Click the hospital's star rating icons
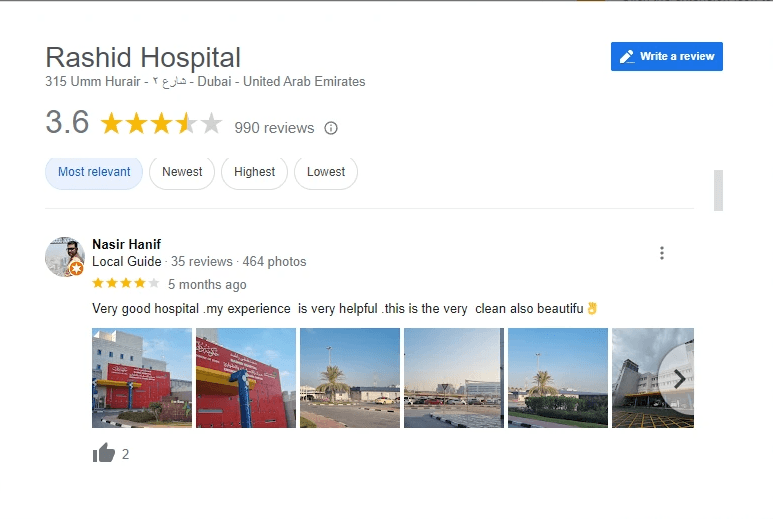 click(161, 123)
